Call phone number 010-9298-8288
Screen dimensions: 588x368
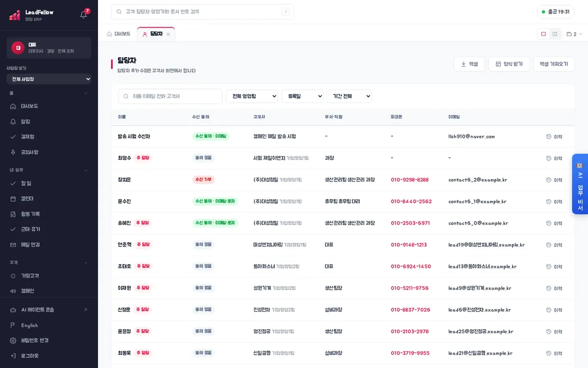(x=410, y=180)
